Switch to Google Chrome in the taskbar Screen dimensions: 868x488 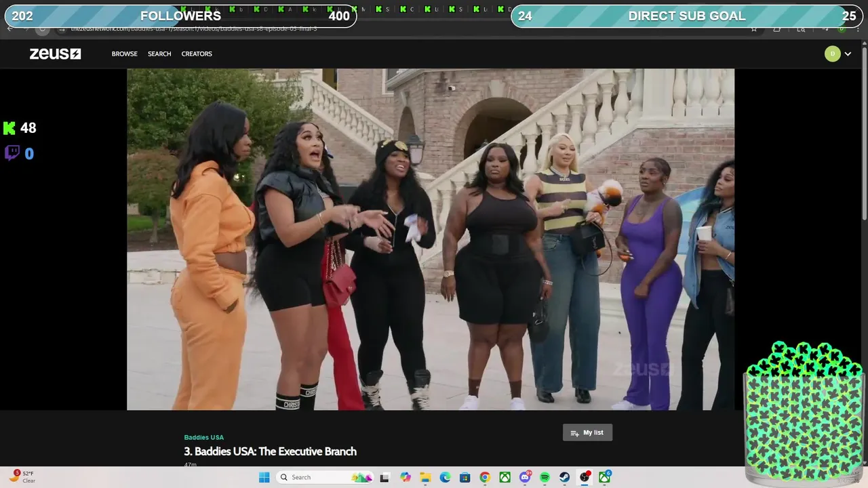(484, 477)
